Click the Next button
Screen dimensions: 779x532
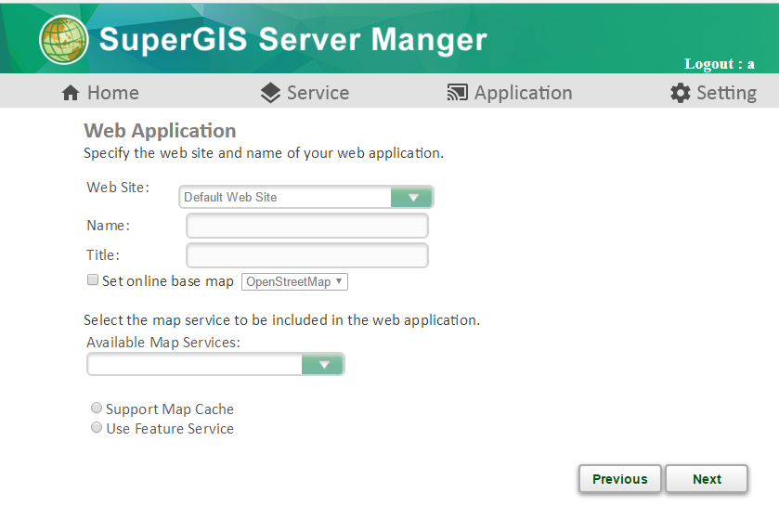707,479
